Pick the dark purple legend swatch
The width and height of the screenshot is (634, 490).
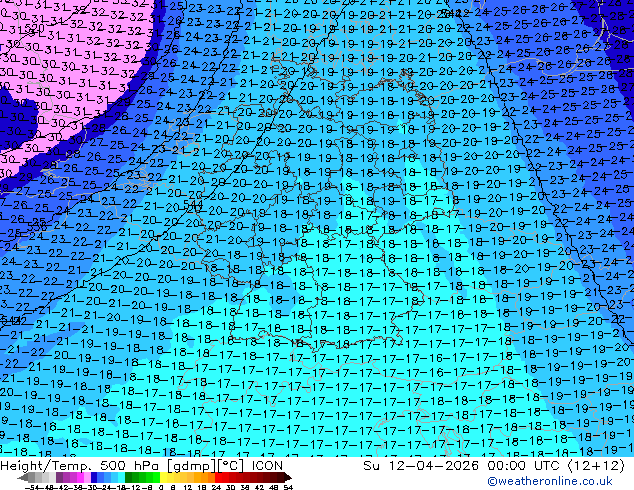click(x=59, y=478)
